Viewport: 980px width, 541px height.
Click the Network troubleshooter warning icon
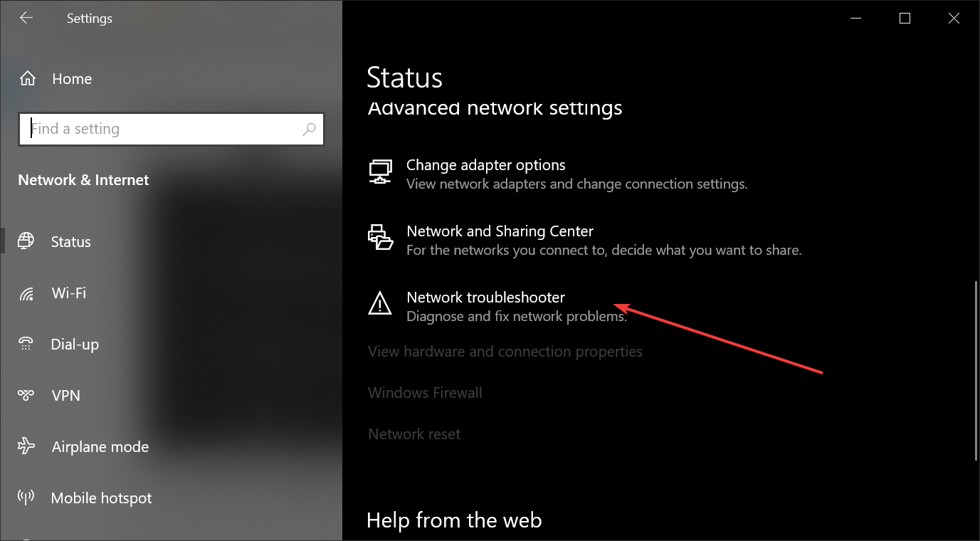click(380, 304)
